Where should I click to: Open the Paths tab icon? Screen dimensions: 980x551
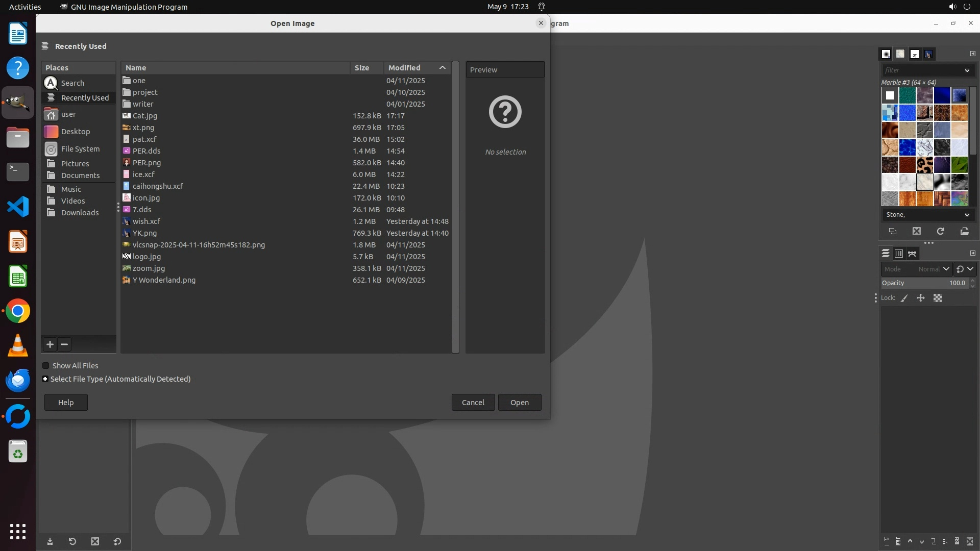(x=912, y=254)
